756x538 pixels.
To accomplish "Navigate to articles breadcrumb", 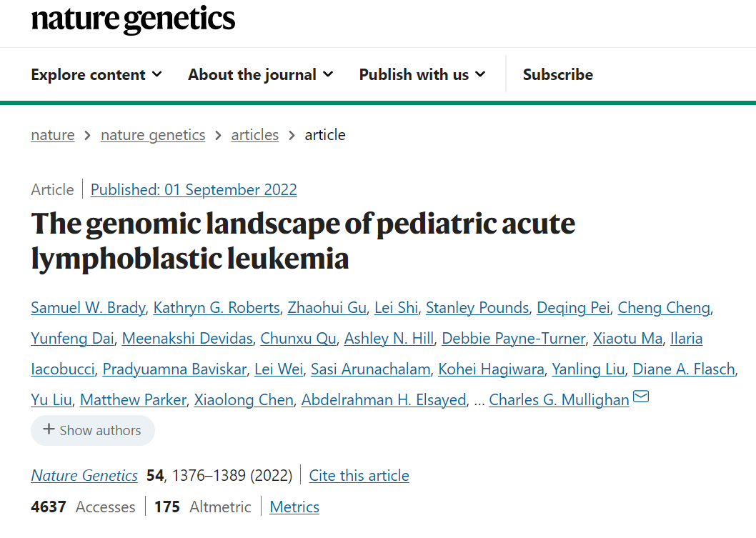I will [254, 135].
